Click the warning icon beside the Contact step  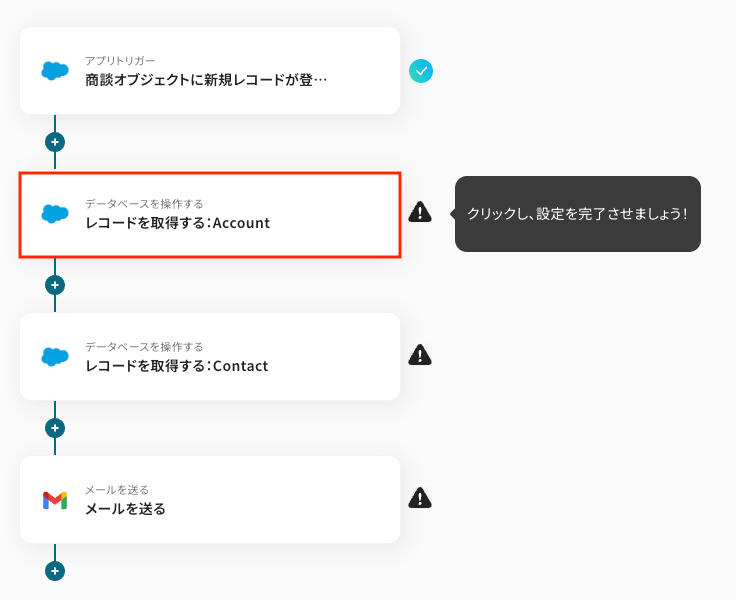420,355
